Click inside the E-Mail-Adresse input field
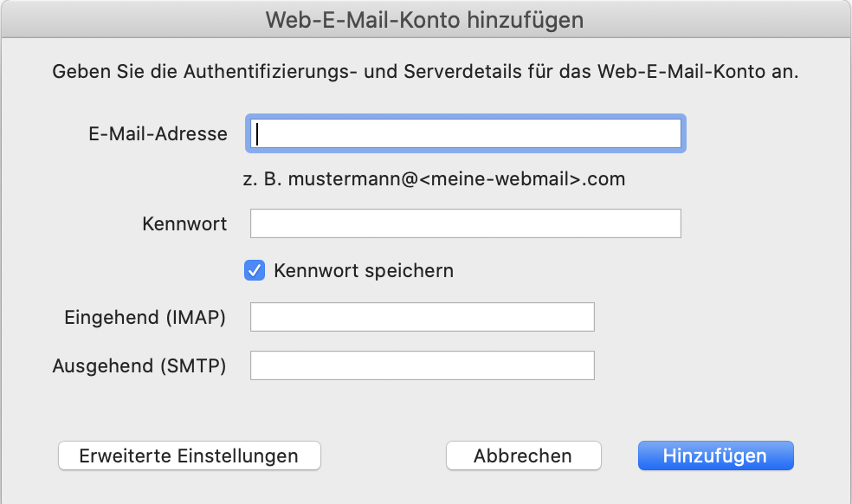Image resolution: width=852 pixels, height=504 pixels. pyautogui.click(x=465, y=133)
